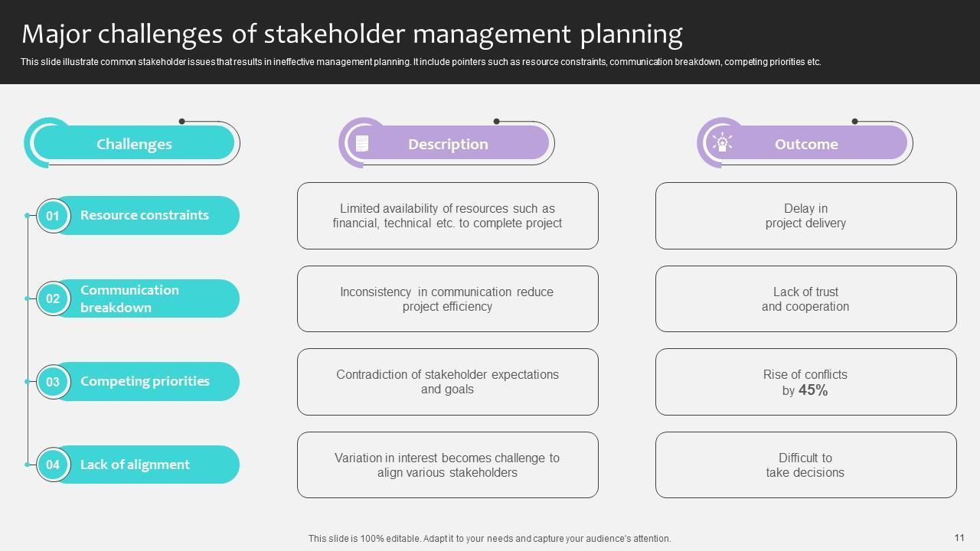Click the 04 number badge
980x551 pixels.
point(53,465)
